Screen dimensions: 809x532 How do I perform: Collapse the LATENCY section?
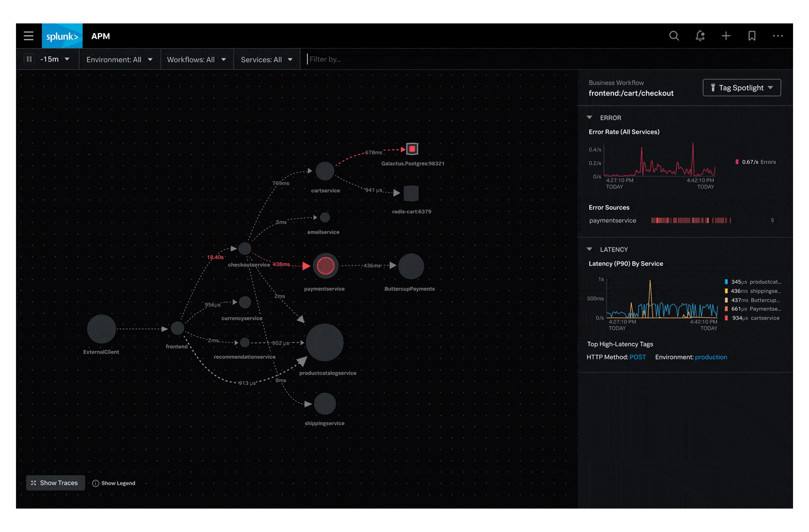pyautogui.click(x=589, y=249)
